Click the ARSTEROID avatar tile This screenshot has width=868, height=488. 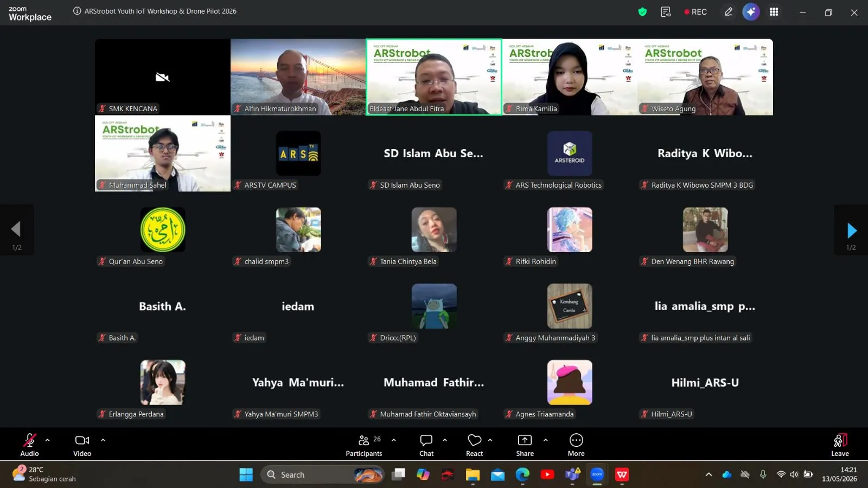pos(570,153)
